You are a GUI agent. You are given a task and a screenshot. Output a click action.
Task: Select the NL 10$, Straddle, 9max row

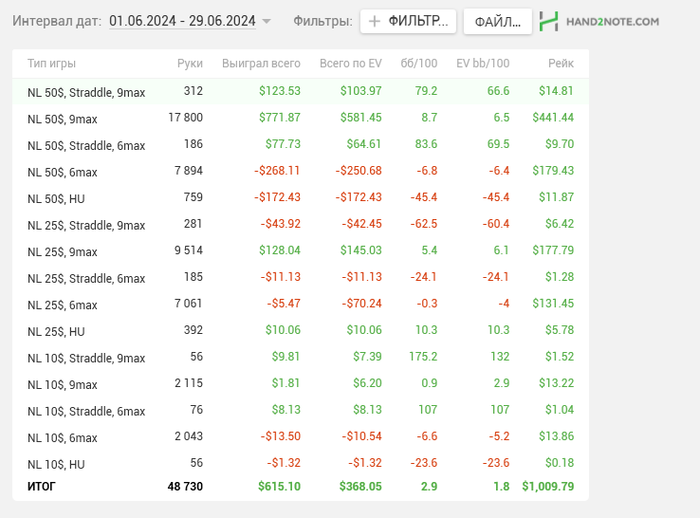300,357
